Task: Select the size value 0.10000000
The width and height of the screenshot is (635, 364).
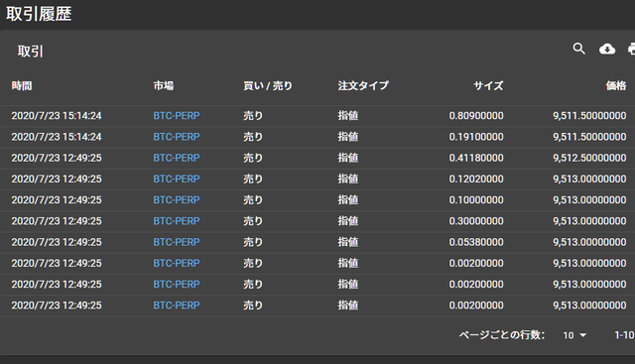Action: coord(476,200)
